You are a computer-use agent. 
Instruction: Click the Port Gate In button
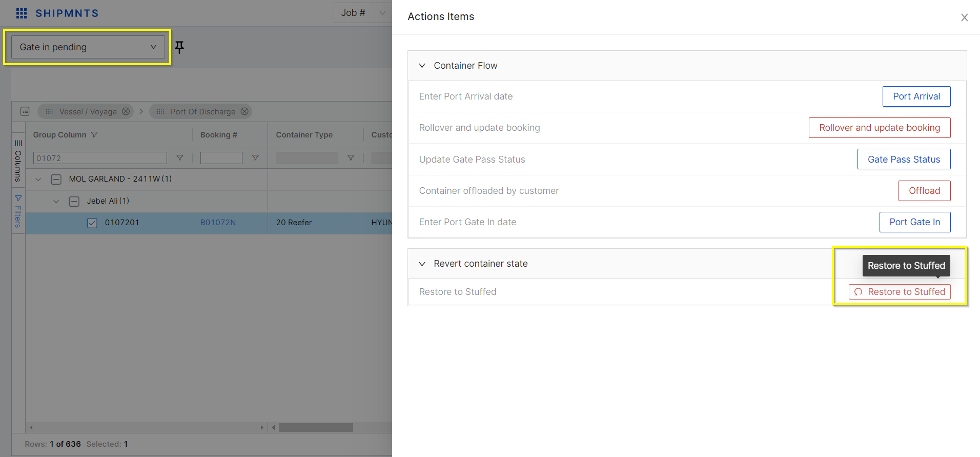(914, 222)
